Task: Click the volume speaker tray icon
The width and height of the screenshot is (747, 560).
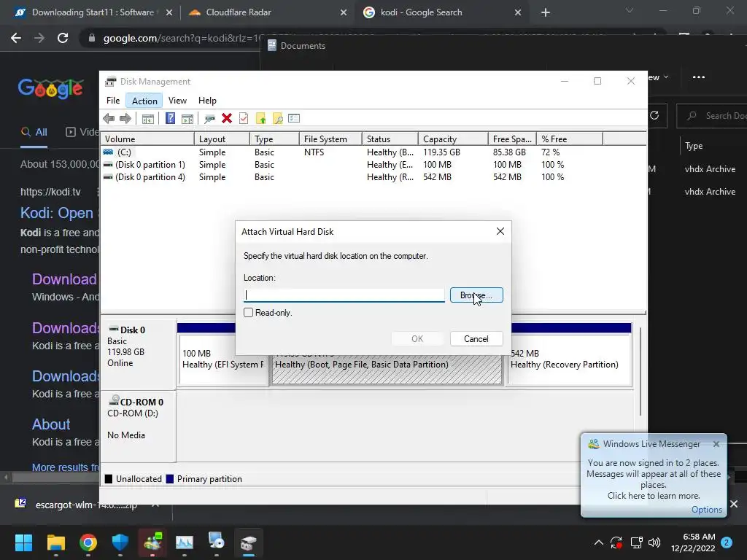Action: pyautogui.click(x=654, y=542)
